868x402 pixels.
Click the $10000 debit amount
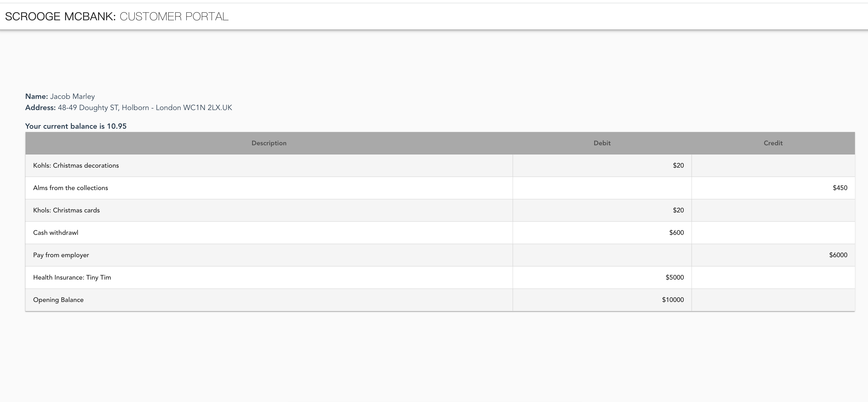(673, 300)
